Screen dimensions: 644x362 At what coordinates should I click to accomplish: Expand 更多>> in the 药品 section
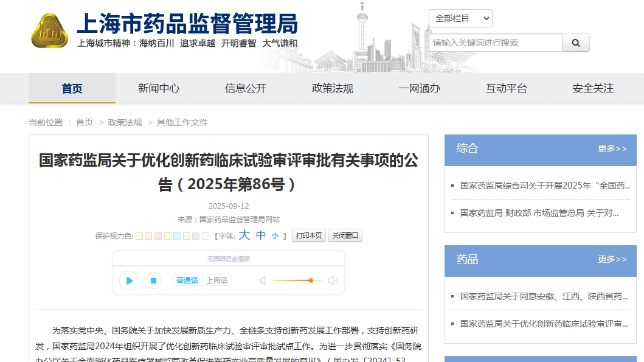tap(612, 259)
